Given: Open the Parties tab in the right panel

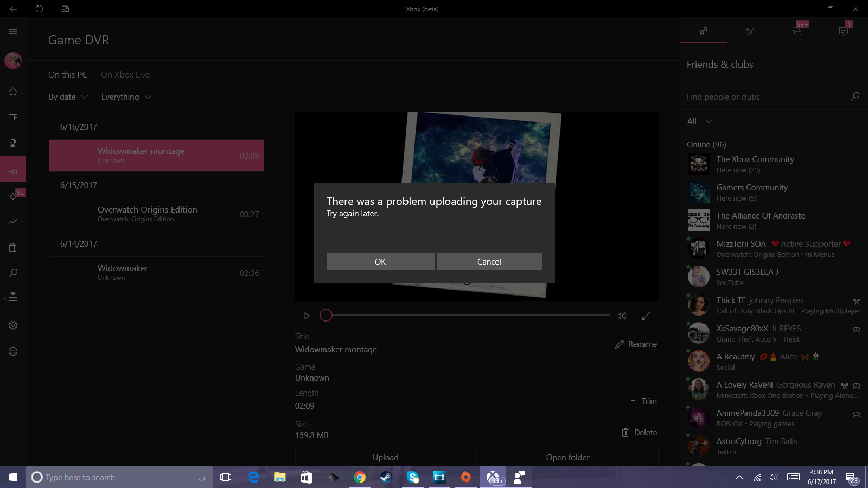Looking at the screenshot, I should pyautogui.click(x=750, y=31).
